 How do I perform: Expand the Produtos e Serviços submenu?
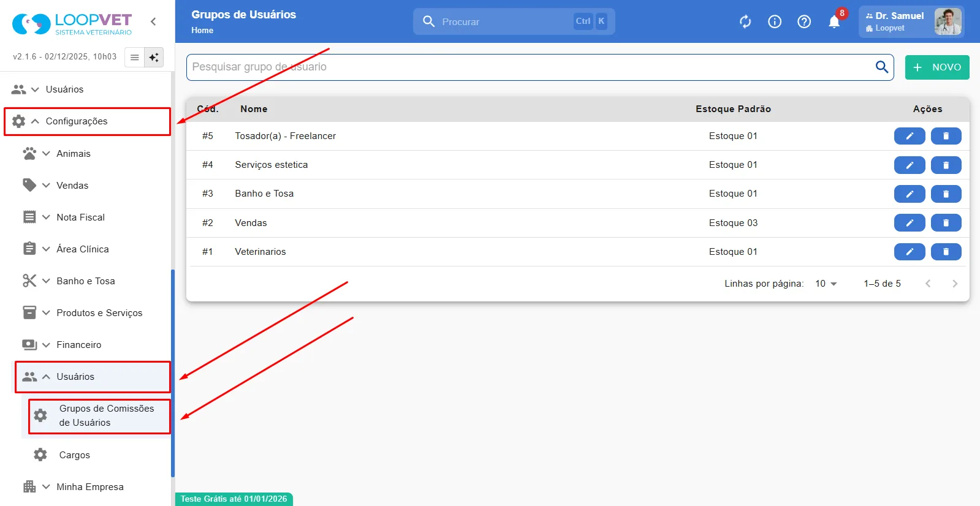pos(46,312)
